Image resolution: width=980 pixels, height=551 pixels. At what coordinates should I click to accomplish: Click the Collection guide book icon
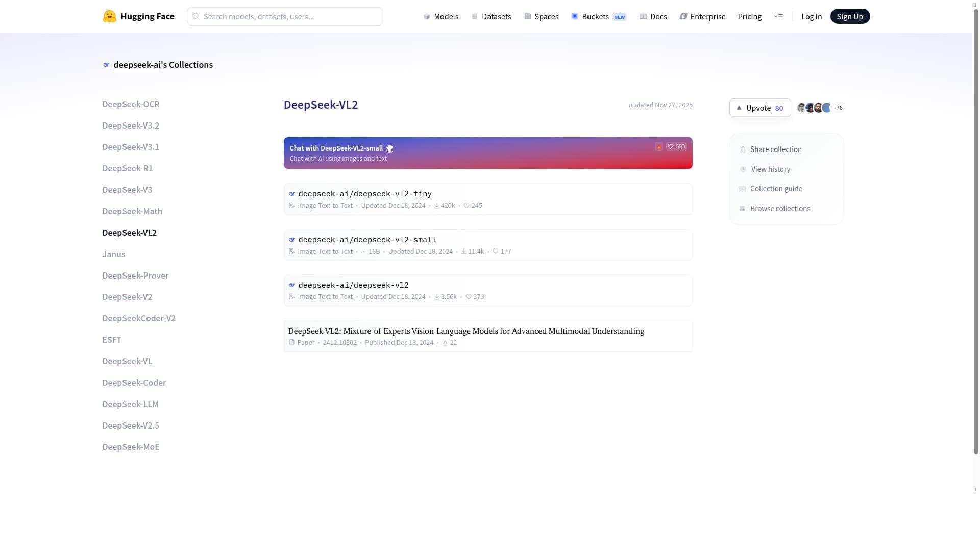click(742, 189)
